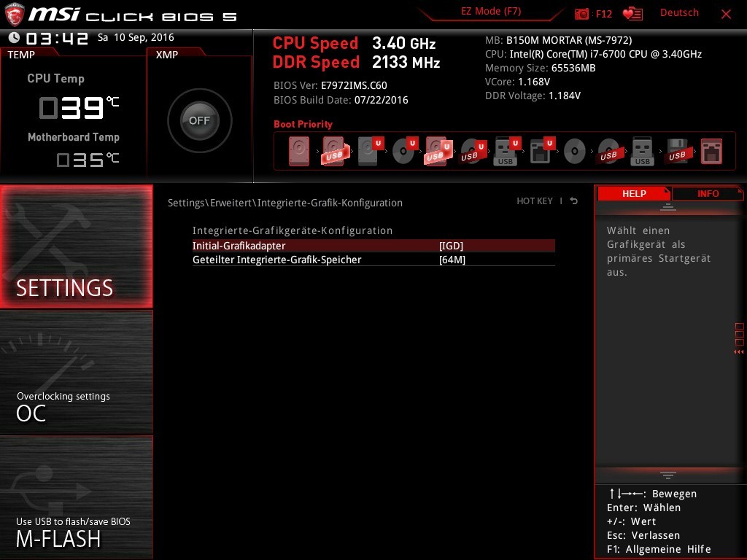Switch to the INFO tab
Screen dimensions: 747x560
click(x=708, y=193)
